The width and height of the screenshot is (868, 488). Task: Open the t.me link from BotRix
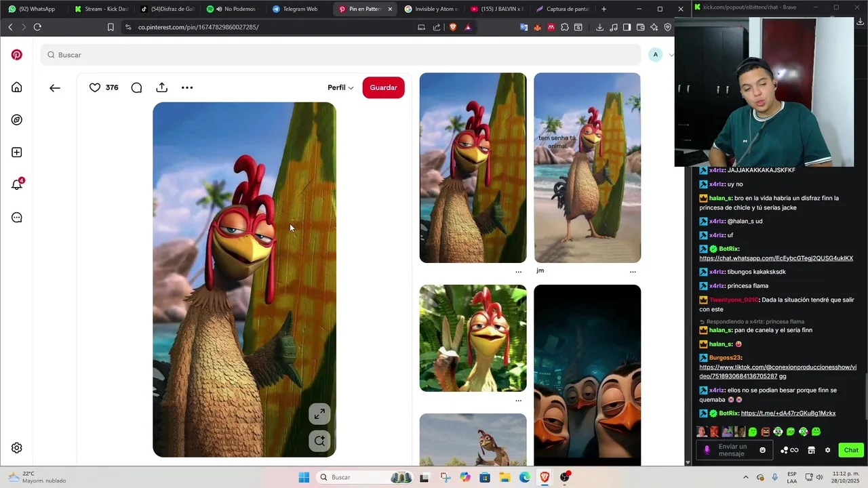pos(788,413)
